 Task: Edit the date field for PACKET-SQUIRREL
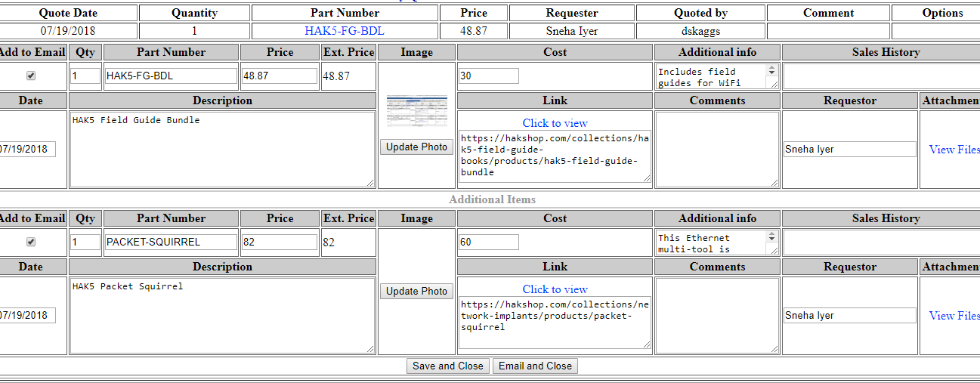[x=27, y=316]
